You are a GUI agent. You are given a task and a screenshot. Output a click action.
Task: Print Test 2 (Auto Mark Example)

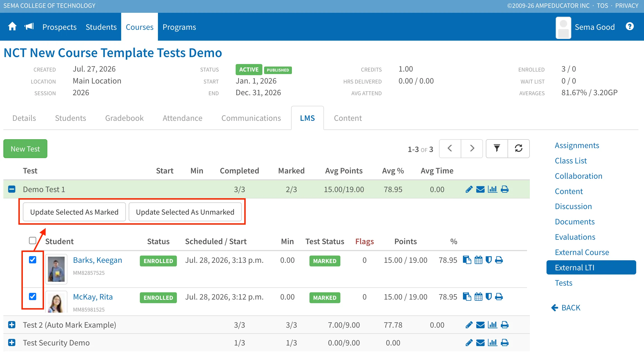point(505,325)
